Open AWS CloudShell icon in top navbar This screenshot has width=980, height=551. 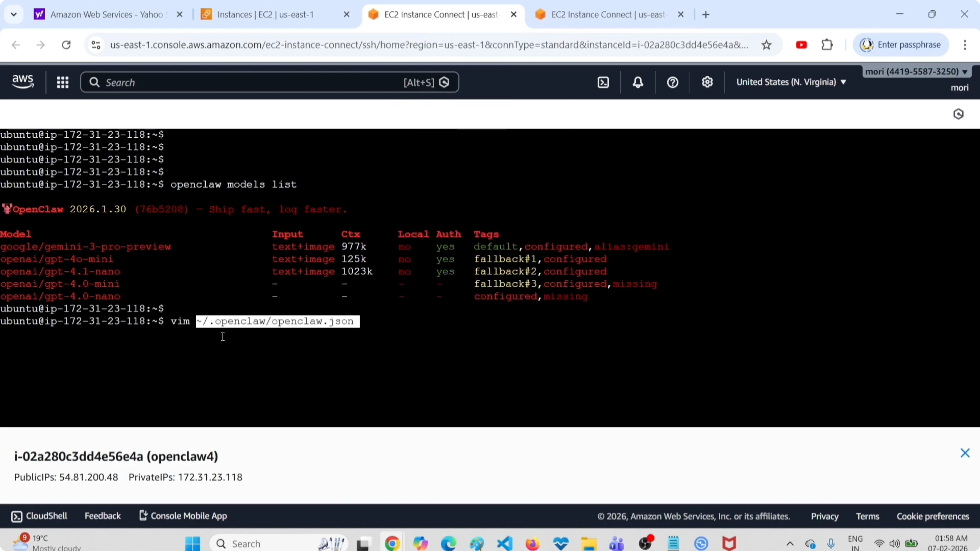coord(603,83)
